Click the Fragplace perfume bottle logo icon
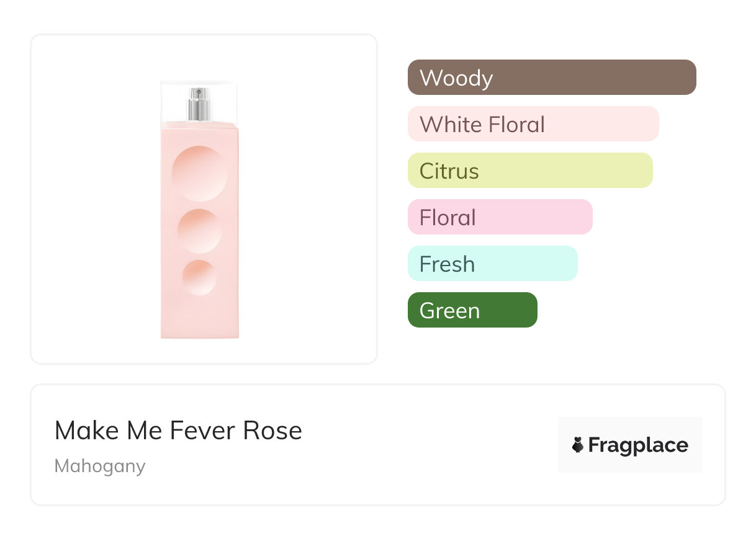756x536 pixels. [578, 445]
